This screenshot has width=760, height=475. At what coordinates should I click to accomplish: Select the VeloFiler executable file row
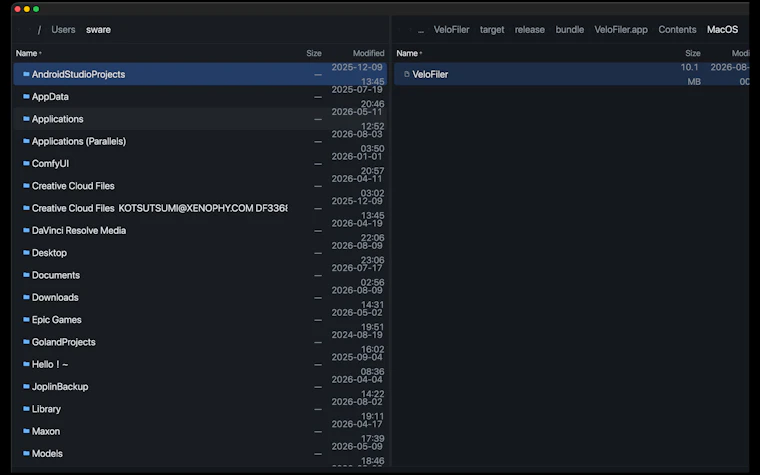click(572, 74)
